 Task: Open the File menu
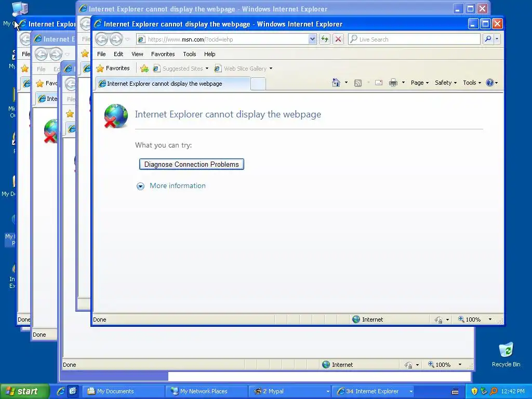[x=101, y=54]
